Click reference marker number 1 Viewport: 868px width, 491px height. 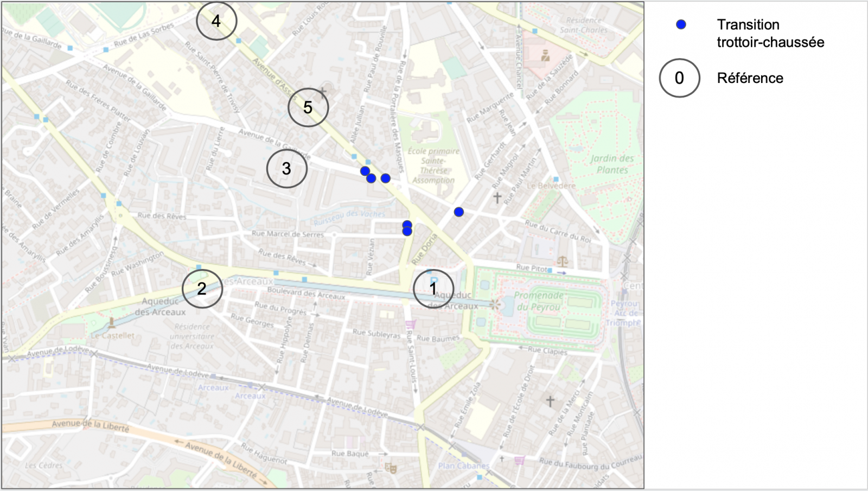tap(433, 289)
